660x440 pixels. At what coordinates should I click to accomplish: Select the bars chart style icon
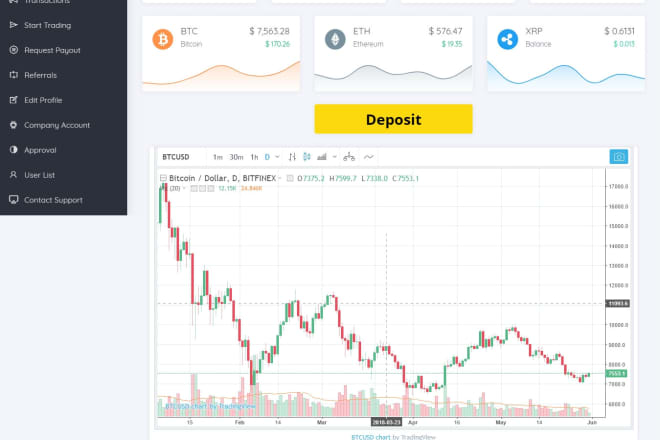[x=292, y=157]
